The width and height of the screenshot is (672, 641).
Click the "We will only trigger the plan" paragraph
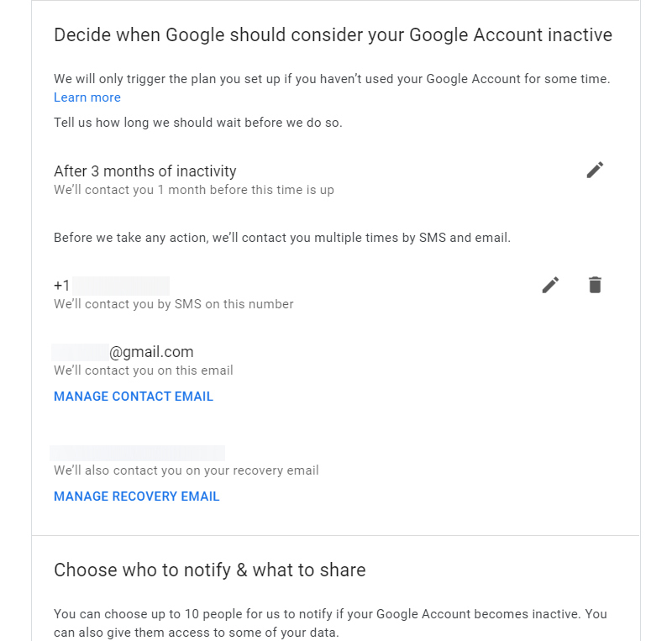point(332,80)
